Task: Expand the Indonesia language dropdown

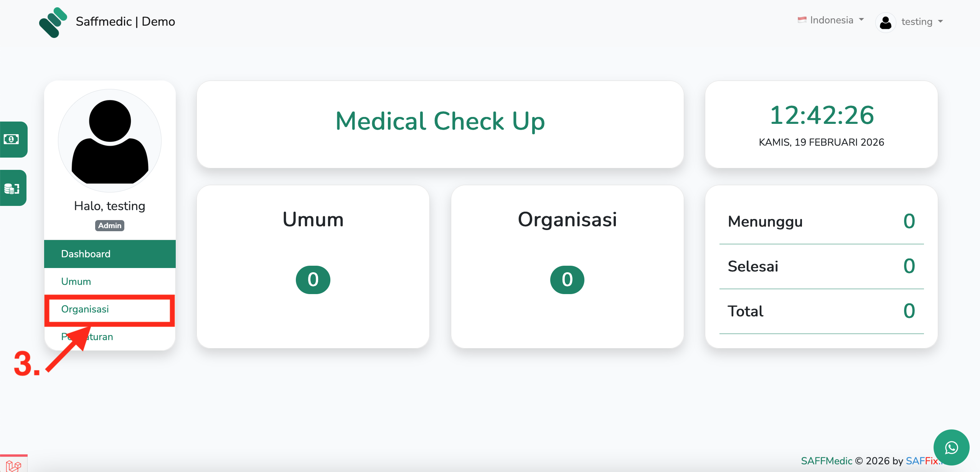Action: click(831, 20)
